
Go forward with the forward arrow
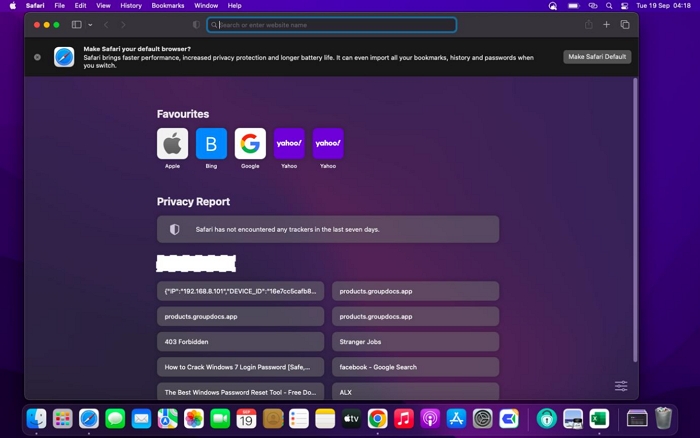coord(123,25)
